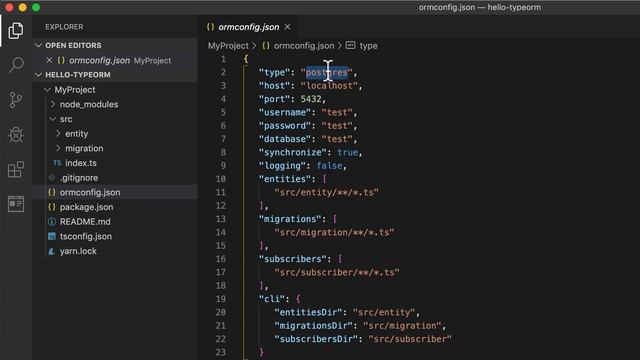This screenshot has width=640, height=360.
Task: Click the "cli" key on line 19
Action: [271, 299]
